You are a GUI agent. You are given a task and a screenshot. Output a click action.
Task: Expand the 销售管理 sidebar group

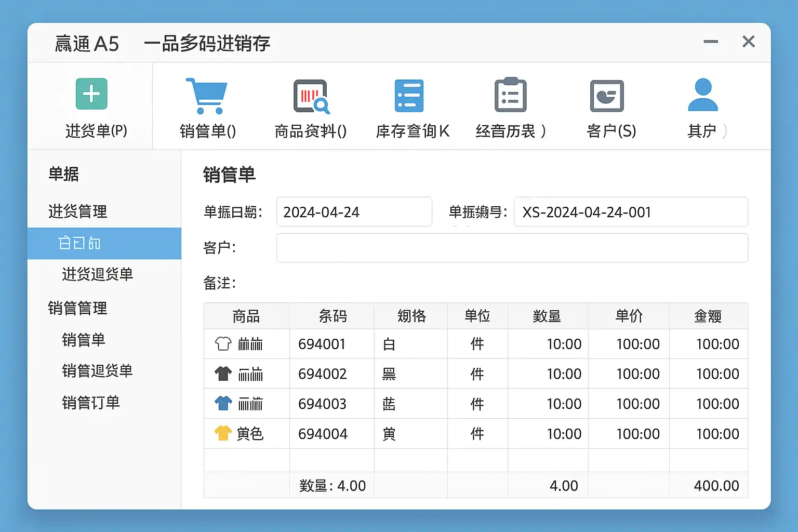coord(77,308)
